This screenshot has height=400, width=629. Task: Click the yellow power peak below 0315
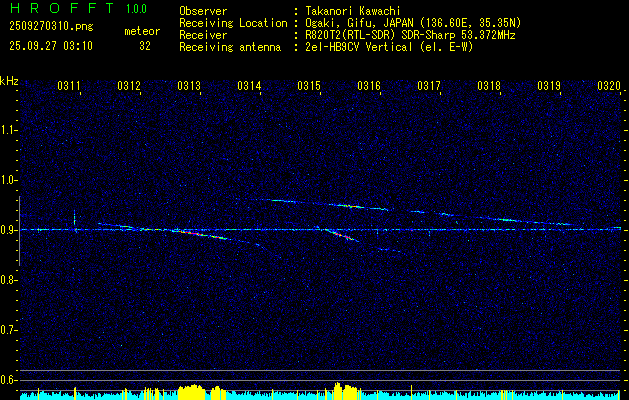coord(345,391)
